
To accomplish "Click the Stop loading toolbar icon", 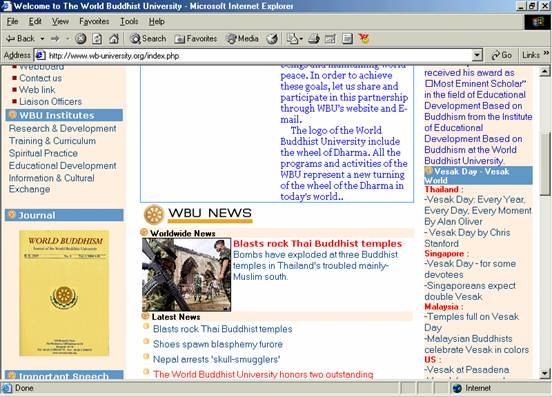I will click(x=81, y=39).
